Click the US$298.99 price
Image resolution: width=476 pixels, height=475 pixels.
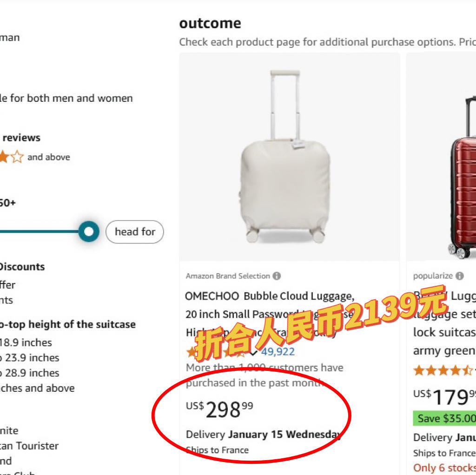click(x=220, y=409)
